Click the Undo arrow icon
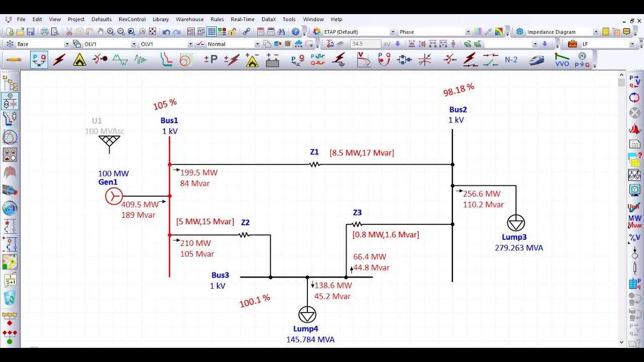 pyautogui.click(x=166, y=32)
